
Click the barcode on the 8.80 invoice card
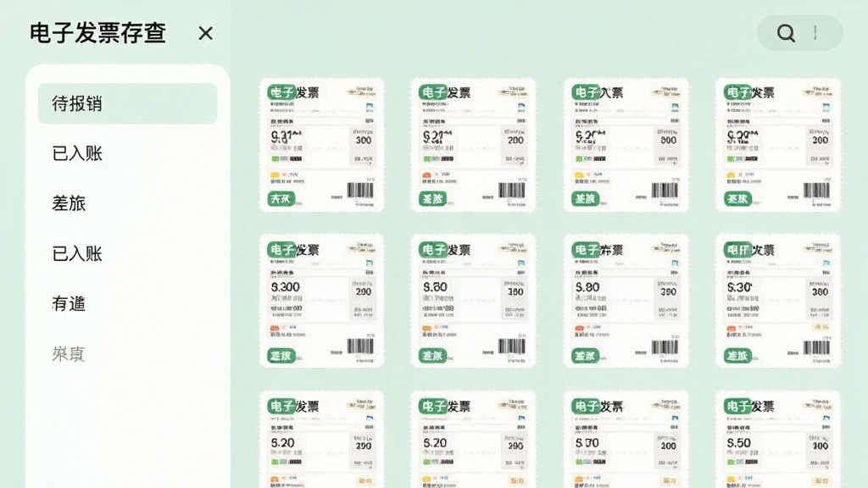point(511,347)
